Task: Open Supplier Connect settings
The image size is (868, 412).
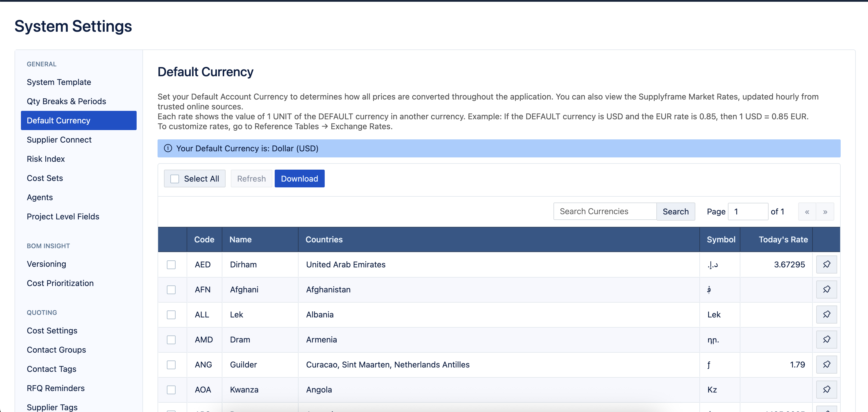Action: coord(78,140)
